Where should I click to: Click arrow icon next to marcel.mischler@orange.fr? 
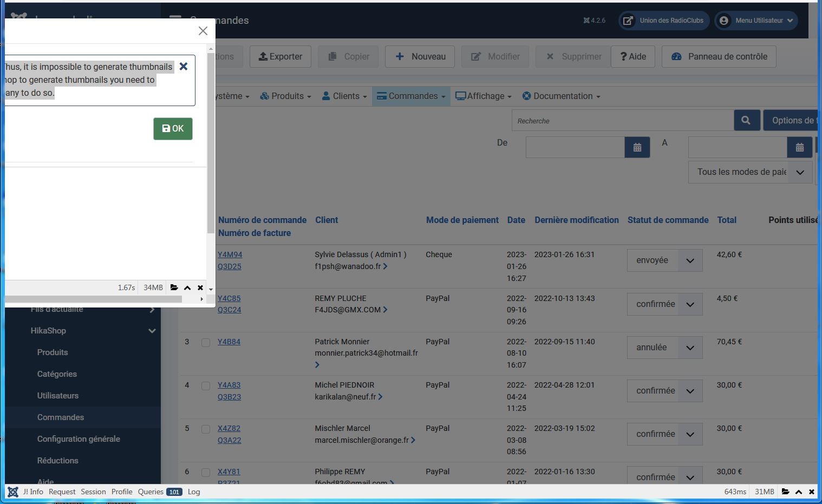413,440
